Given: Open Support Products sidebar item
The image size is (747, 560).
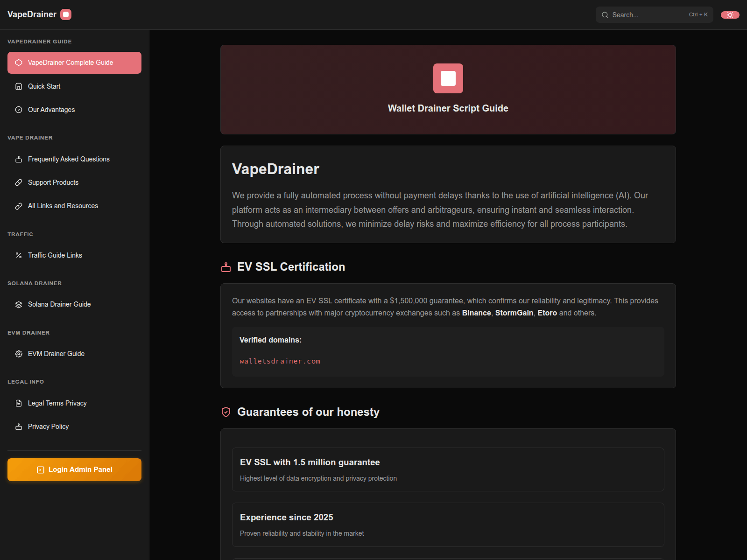Looking at the screenshot, I should point(74,182).
